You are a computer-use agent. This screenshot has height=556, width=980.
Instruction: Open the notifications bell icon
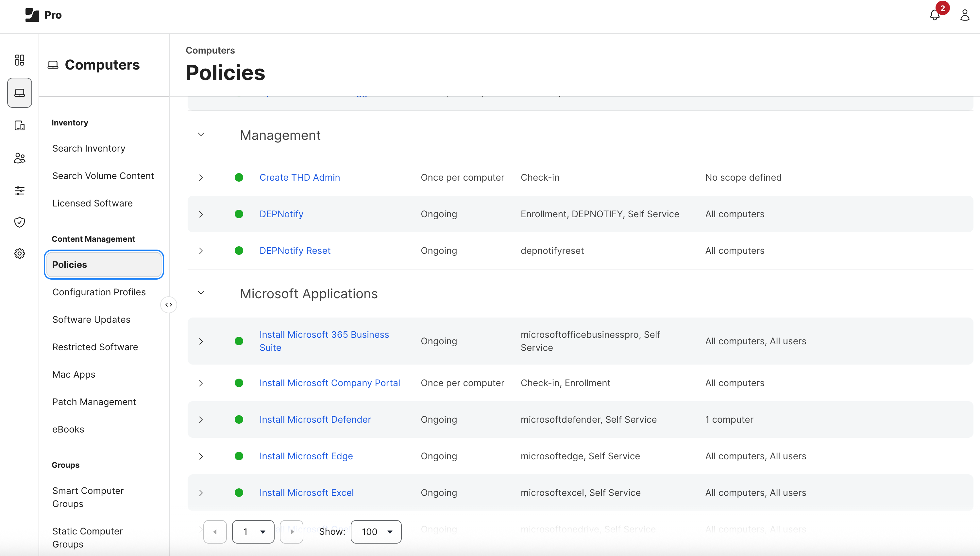point(935,15)
